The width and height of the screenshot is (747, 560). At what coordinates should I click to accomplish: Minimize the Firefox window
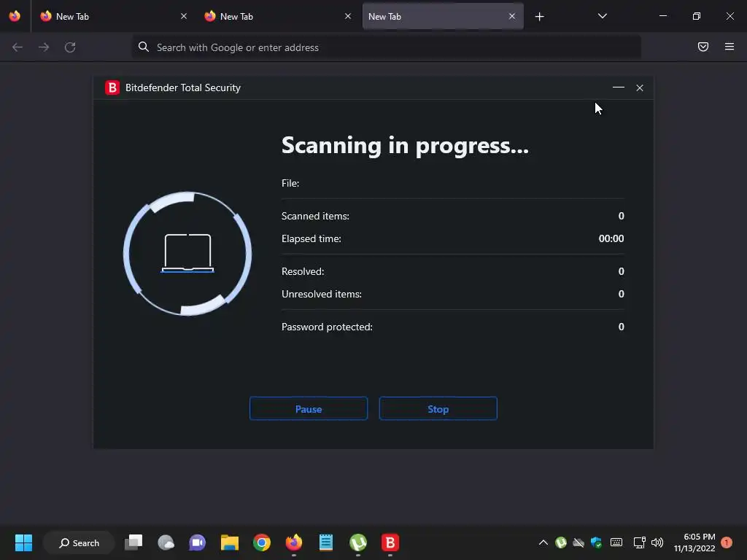coord(662,16)
